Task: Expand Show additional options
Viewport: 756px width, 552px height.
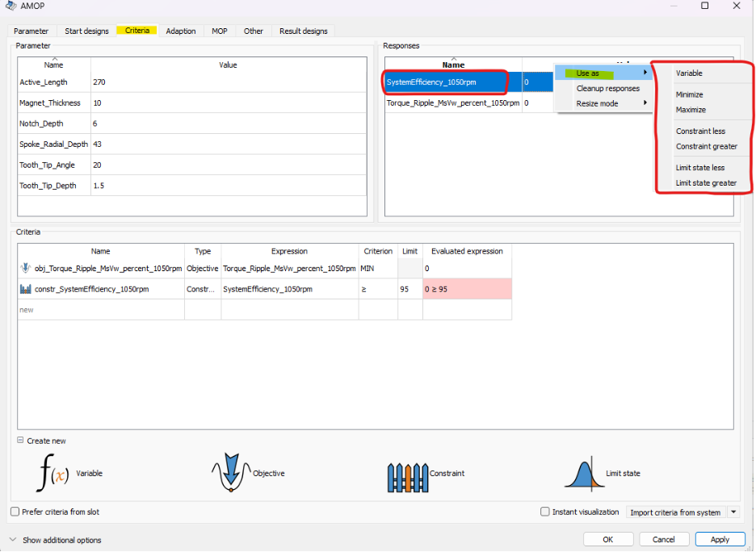Action: 13,540
